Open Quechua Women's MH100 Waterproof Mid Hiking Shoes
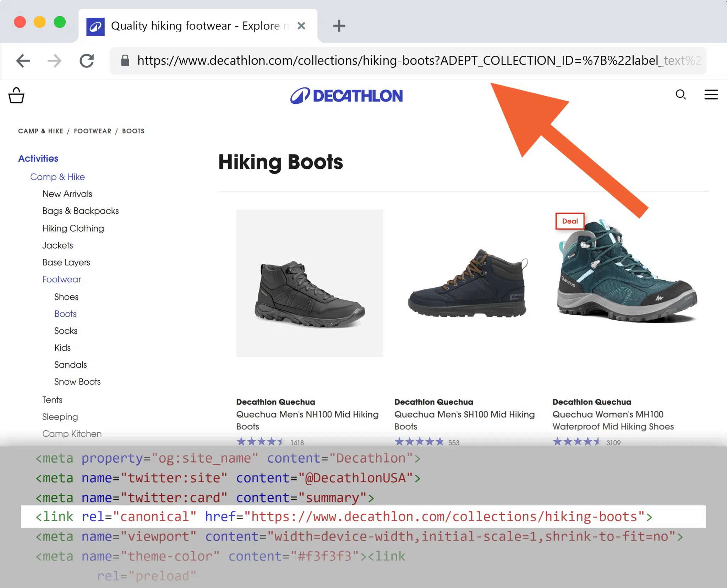 pyautogui.click(x=613, y=420)
